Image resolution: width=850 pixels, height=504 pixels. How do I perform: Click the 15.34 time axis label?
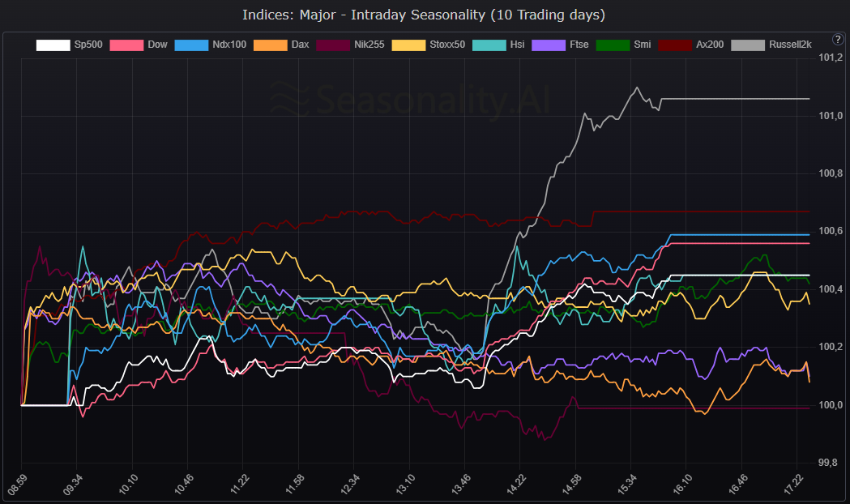click(x=626, y=485)
